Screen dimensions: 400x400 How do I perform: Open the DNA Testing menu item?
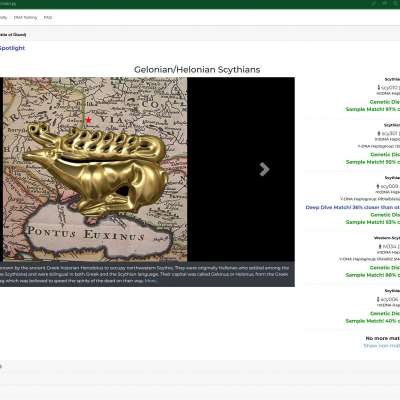[x=25, y=17]
